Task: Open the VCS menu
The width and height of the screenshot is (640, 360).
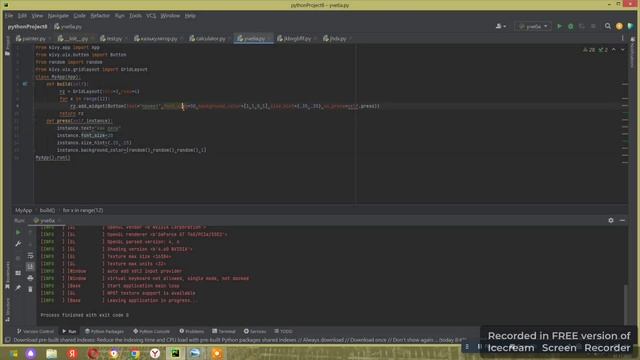Action: (x=151, y=16)
